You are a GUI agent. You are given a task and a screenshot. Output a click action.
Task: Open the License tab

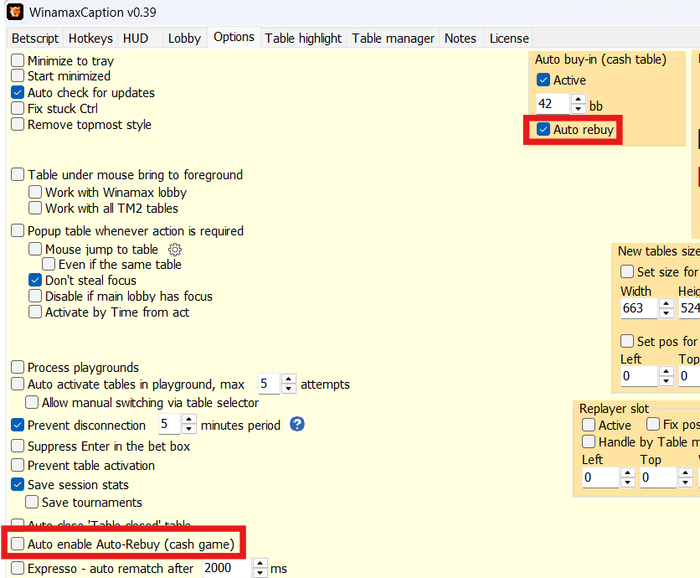[x=509, y=38]
